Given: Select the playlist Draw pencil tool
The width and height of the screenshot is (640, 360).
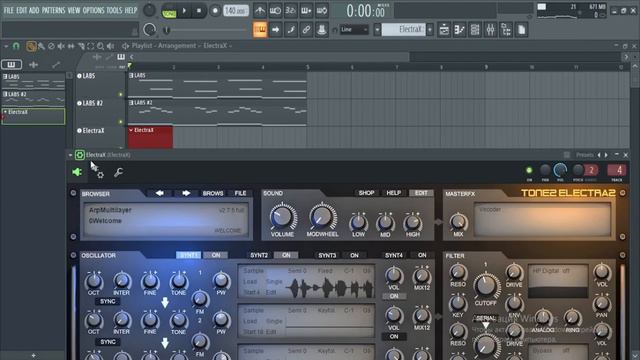Looking at the screenshot, I should tap(31, 46).
